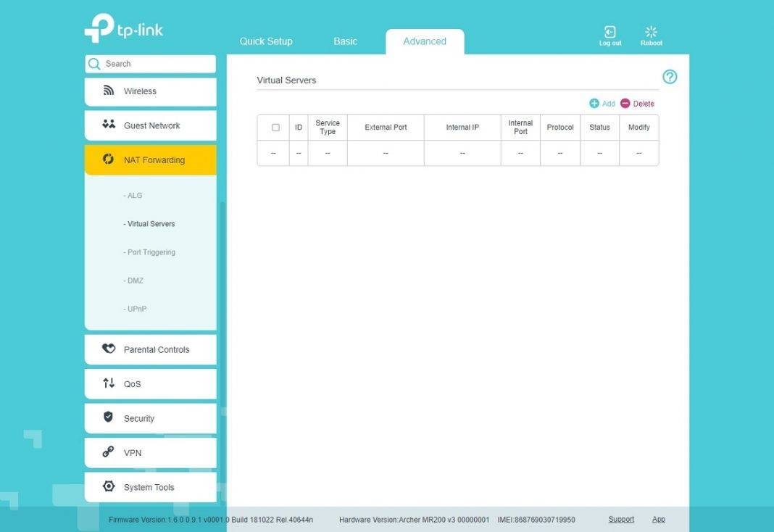Image resolution: width=774 pixels, height=532 pixels.
Task: Click the tp-link logo
Action: 123,28
